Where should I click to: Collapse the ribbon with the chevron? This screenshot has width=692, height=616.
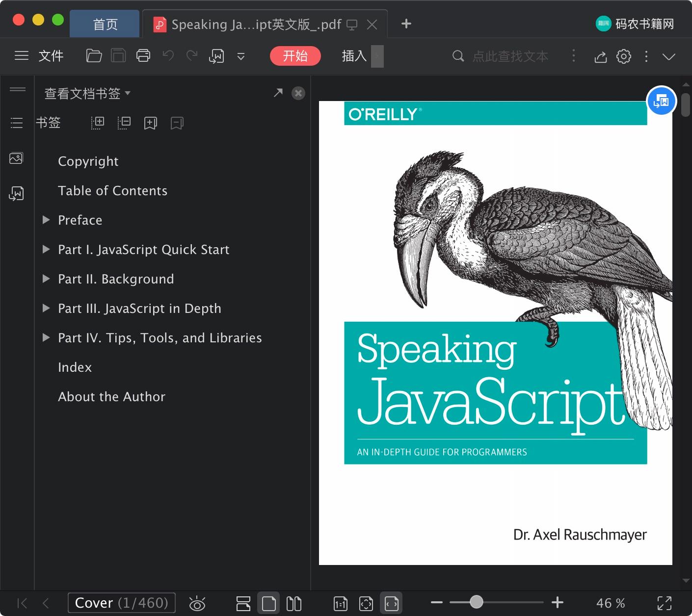click(x=669, y=56)
